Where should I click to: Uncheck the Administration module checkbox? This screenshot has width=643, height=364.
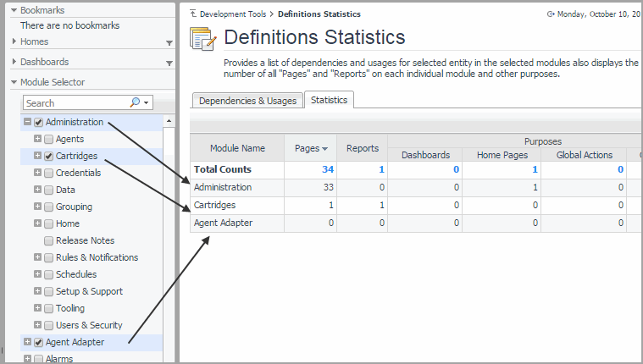pyautogui.click(x=38, y=122)
